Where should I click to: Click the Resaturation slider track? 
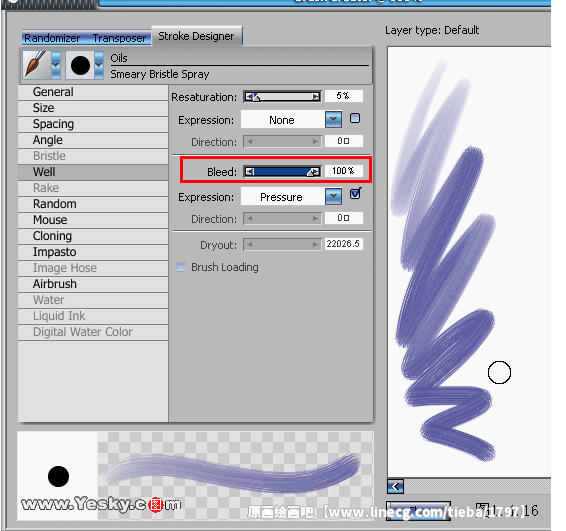pyautogui.click(x=282, y=97)
